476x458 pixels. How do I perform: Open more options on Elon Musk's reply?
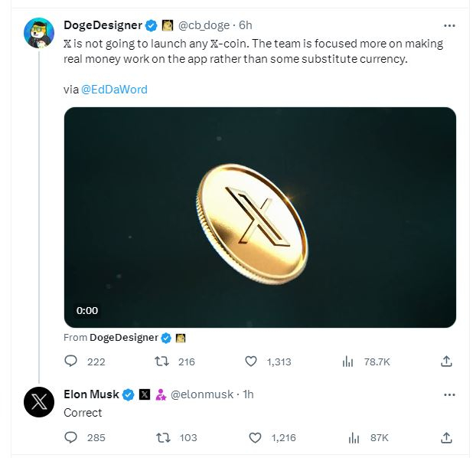(450, 394)
